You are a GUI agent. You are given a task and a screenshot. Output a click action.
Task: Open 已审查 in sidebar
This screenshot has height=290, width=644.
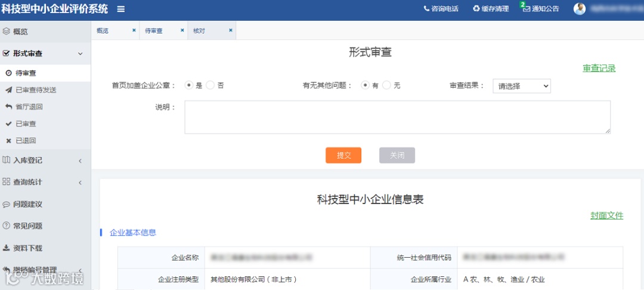[45, 124]
